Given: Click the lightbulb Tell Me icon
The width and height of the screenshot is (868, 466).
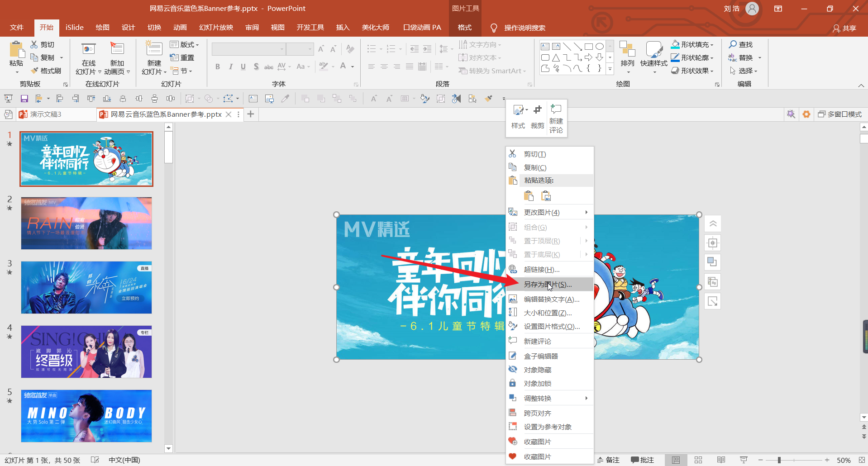Looking at the screenshot, I should [494, 28].
